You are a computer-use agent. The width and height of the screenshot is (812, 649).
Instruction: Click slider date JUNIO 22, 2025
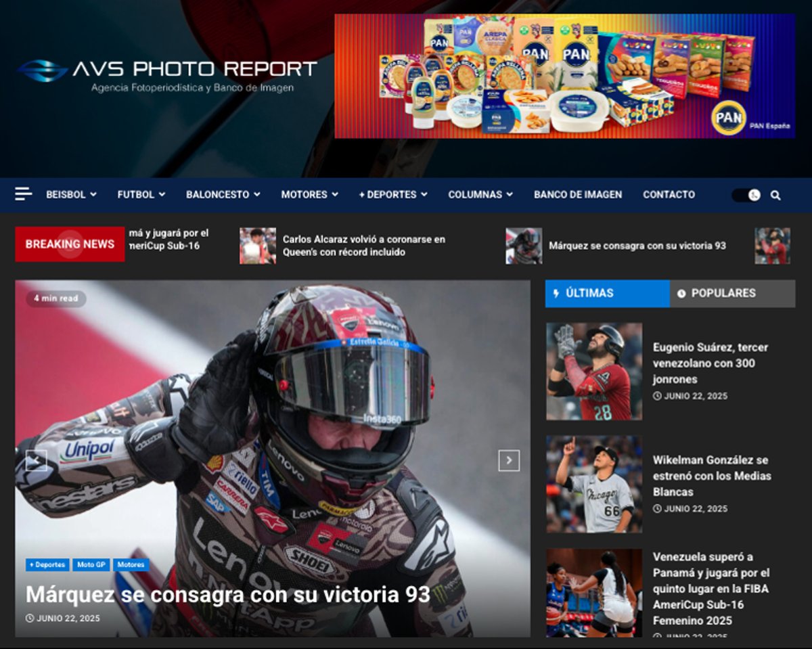63,619
